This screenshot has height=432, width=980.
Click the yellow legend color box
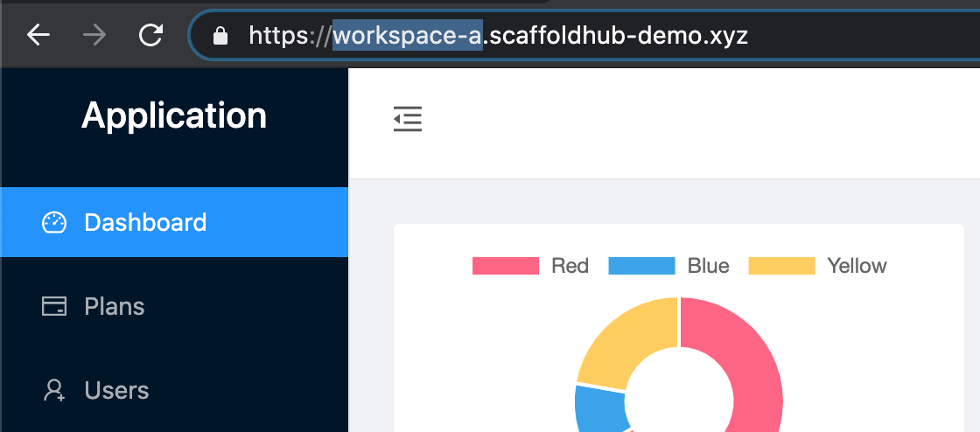click(x=781, y=266)
